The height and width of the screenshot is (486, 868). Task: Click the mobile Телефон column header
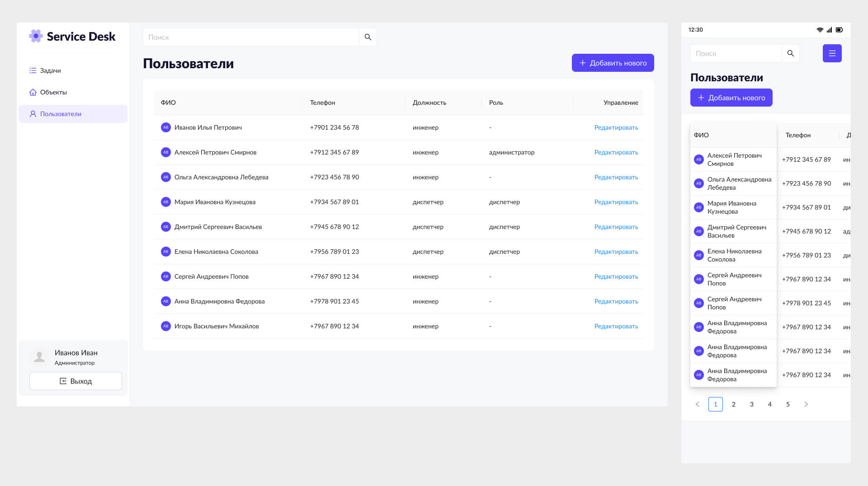(808, 135)
